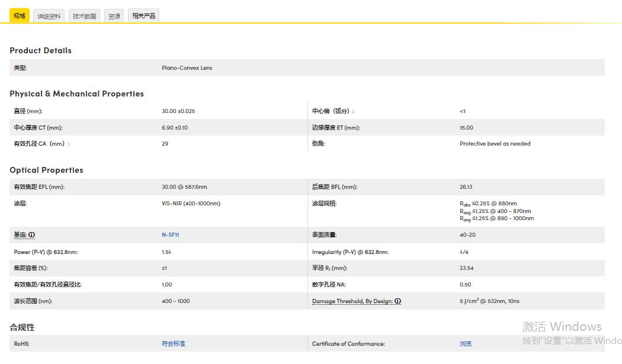Click the underlined 基底 label
The width and height of the screenshot is (622, 364).
click(20, 235)
